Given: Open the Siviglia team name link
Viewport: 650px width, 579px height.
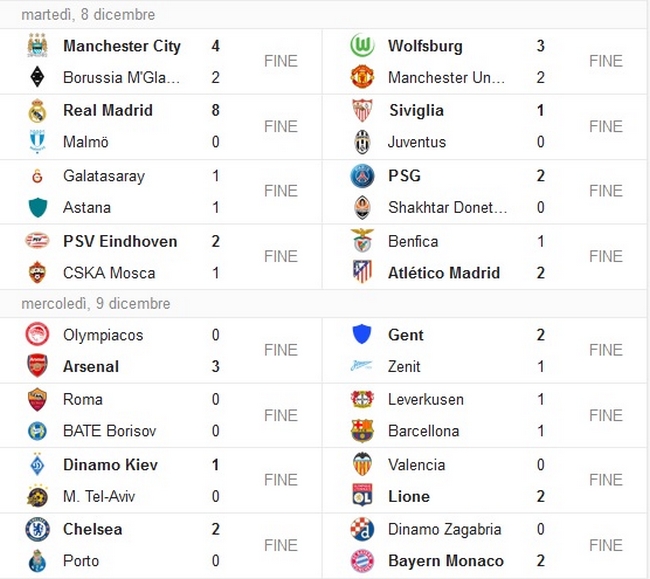Looking at the screenshot, I should 416,110.
